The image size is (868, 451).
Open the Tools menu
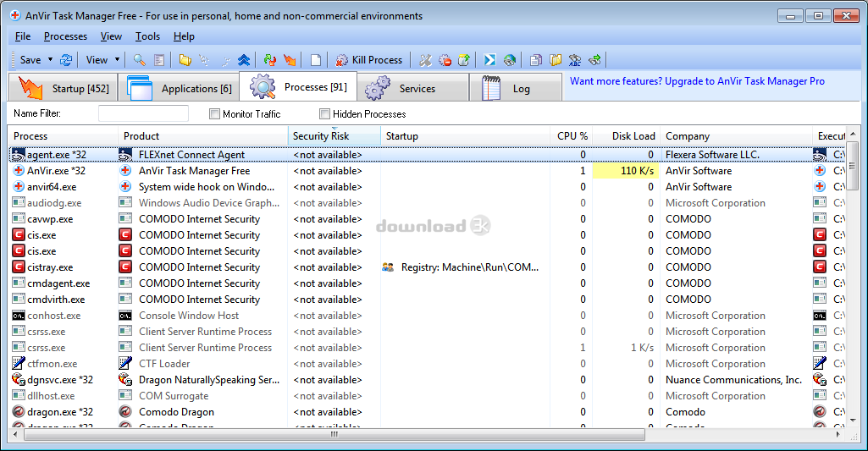coord(148,36)
